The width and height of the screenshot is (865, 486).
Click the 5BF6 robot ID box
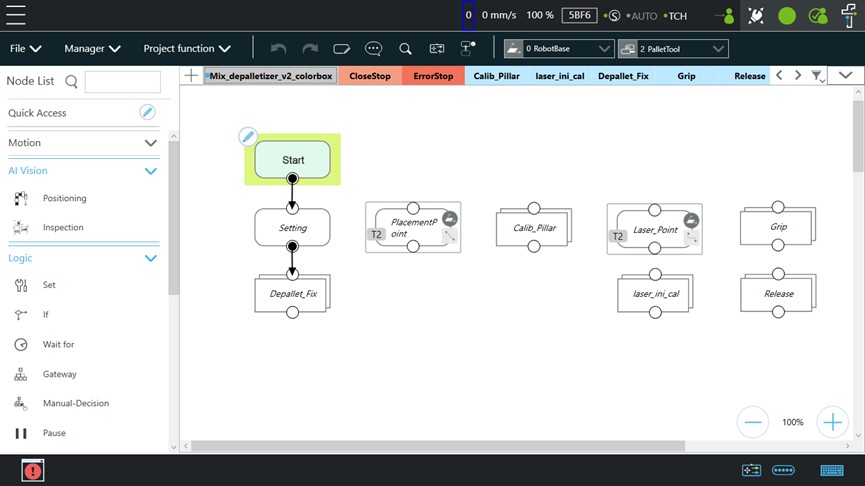579,15
